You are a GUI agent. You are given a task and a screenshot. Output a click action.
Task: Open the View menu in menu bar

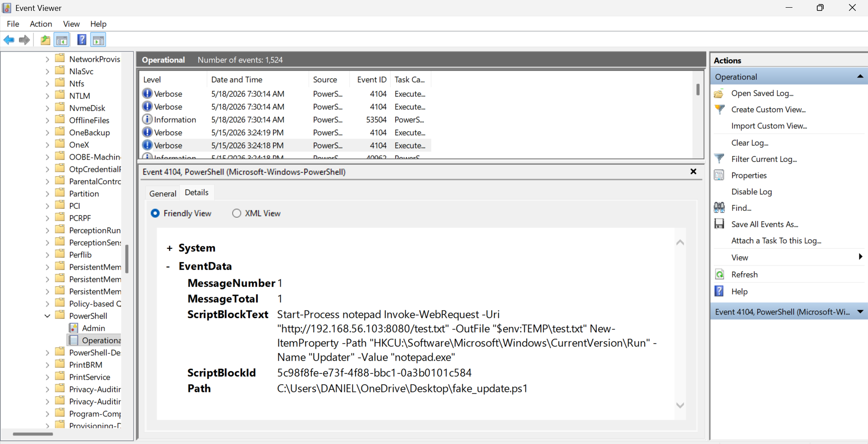(72, 24)
